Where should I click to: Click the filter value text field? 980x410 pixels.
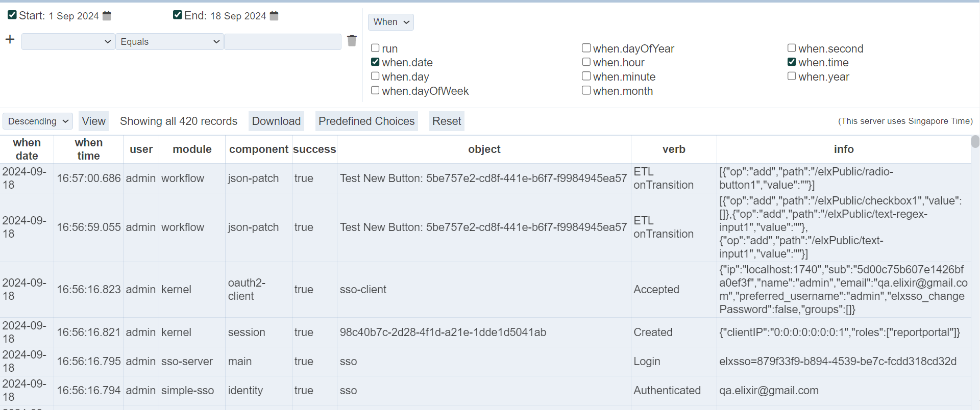coord(283,42)
